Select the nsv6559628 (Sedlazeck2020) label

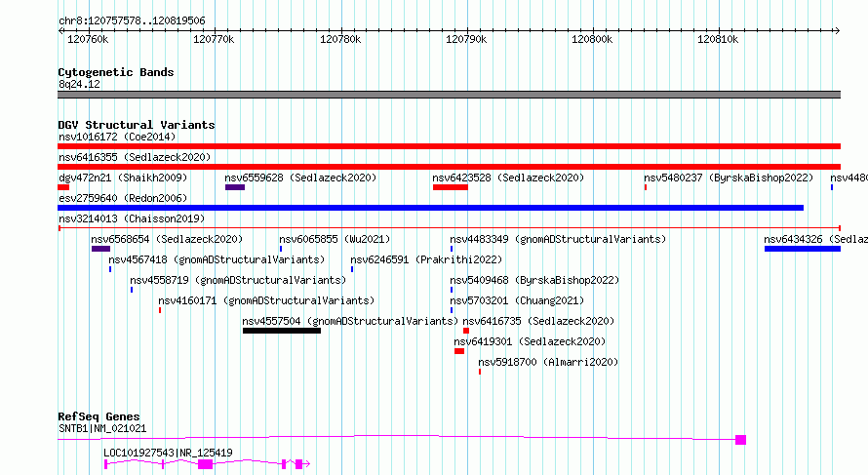pos(300,178)
